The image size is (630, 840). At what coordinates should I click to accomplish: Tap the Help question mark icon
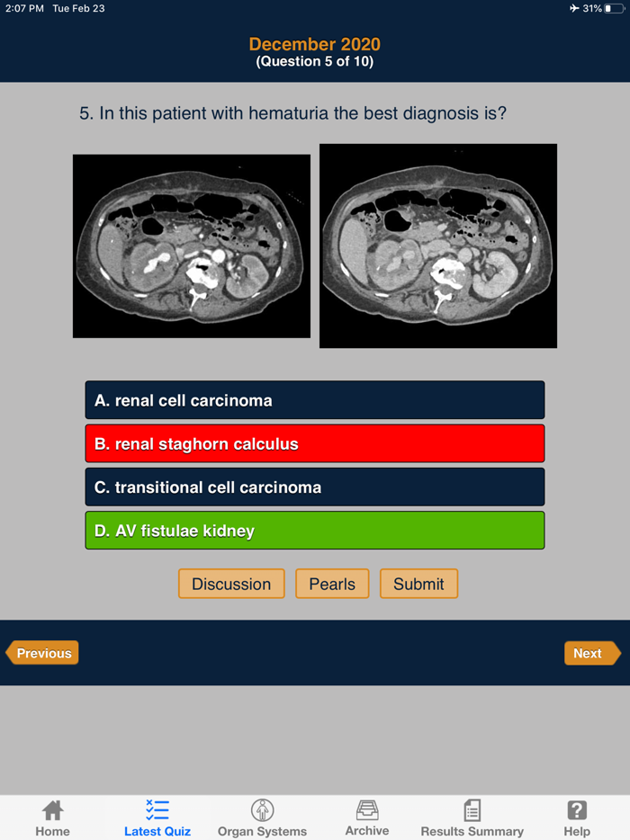point(577,810)
